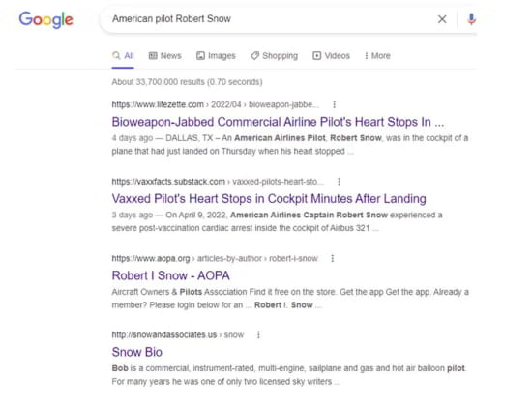Open the Snow Bio result link

[137, 352]
